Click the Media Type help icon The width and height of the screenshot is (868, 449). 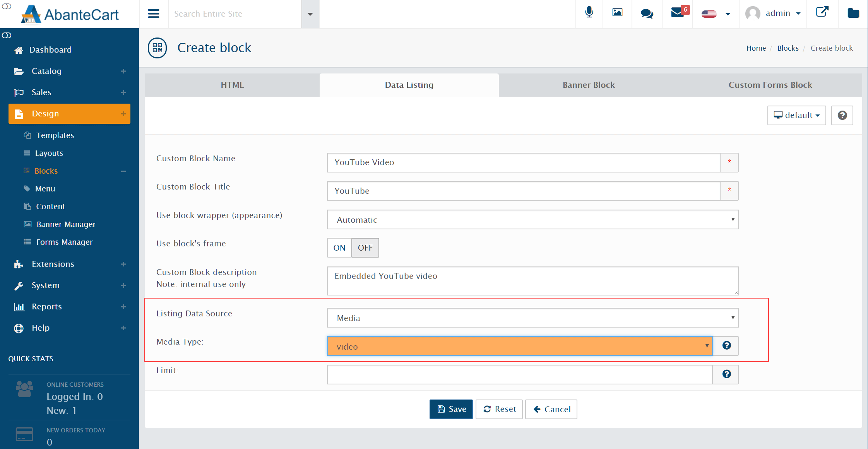point(726,345)
